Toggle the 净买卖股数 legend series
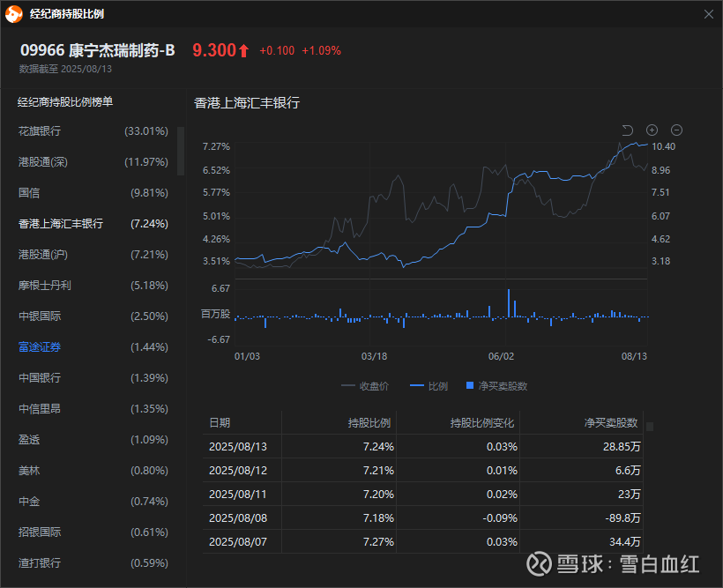Viewport: 723px width, 588px height. point(496,386)
